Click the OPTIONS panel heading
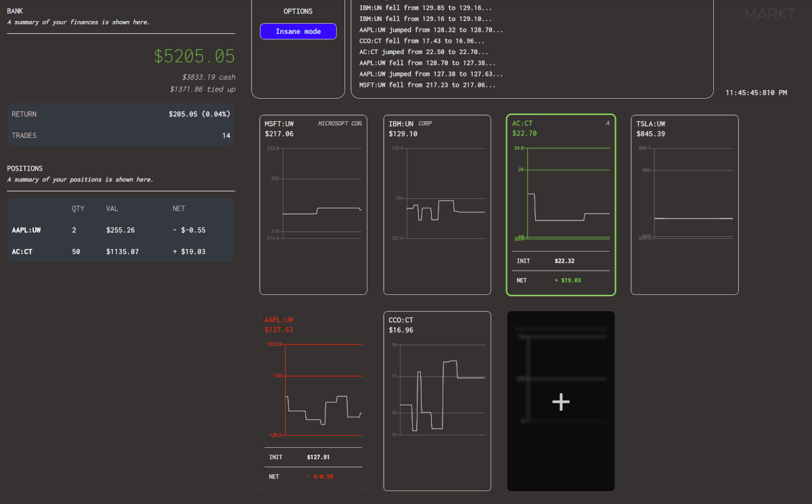Screen dimensions: 812x504 (298, 12)
